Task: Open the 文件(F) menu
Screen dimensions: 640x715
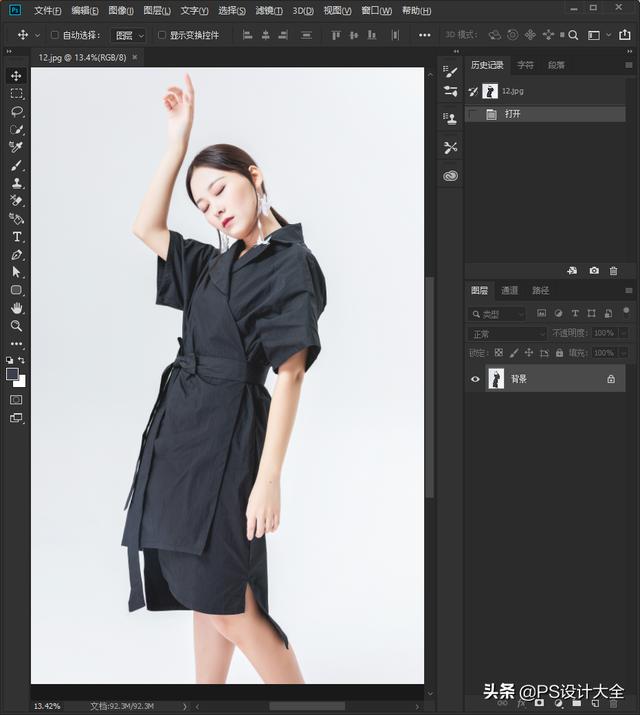Action: pos(47,10)
